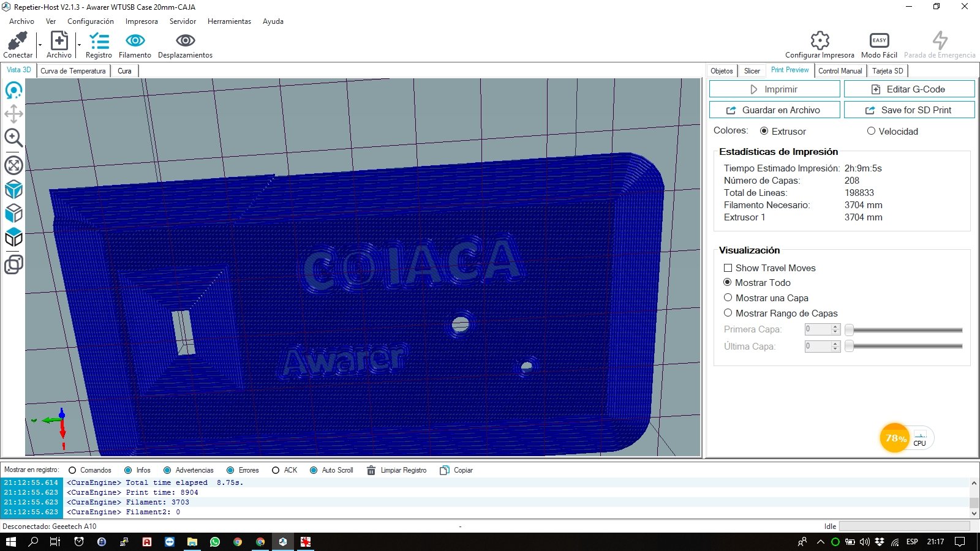This screenshot has width=980, height=551.
Task: Expand Conectar dropdown arrow
Action: (x=40, y=45)
